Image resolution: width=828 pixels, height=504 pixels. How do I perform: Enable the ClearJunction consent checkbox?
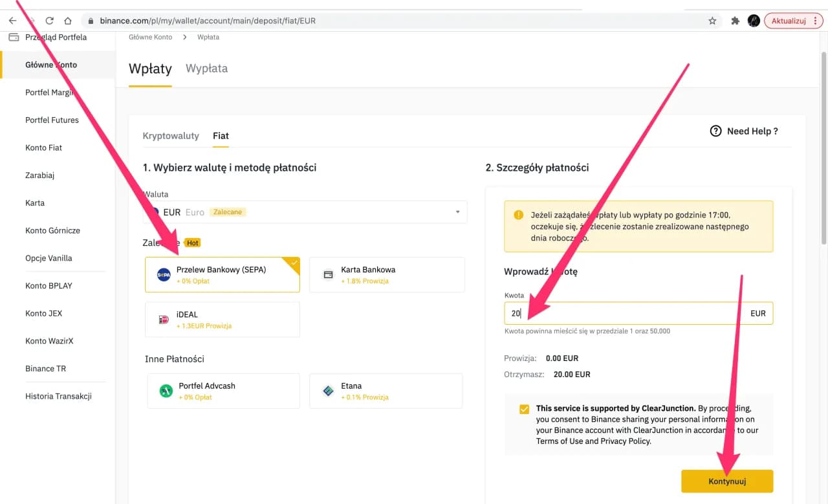click(x=524, y=409)
